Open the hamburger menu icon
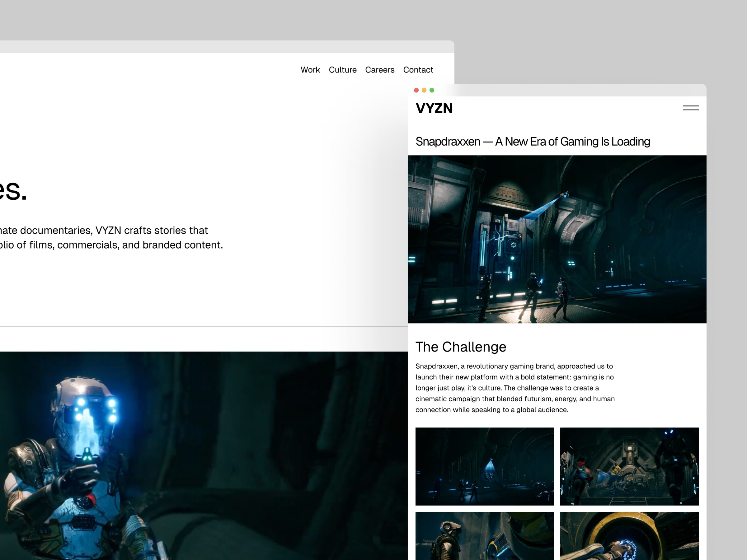The height and width of the screenshot is (560, 747). (x=691, y=108)
